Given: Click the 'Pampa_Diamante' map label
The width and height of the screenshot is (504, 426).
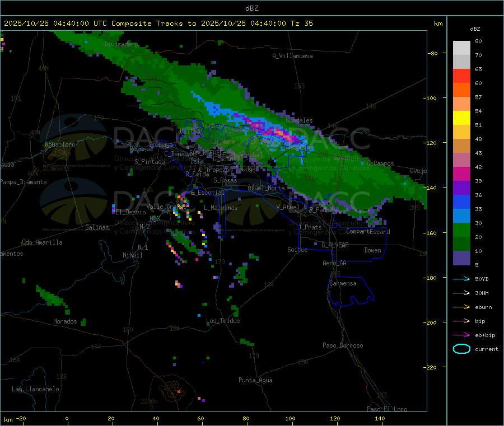Looking at the screenshot, I should [x=24, y=182].
